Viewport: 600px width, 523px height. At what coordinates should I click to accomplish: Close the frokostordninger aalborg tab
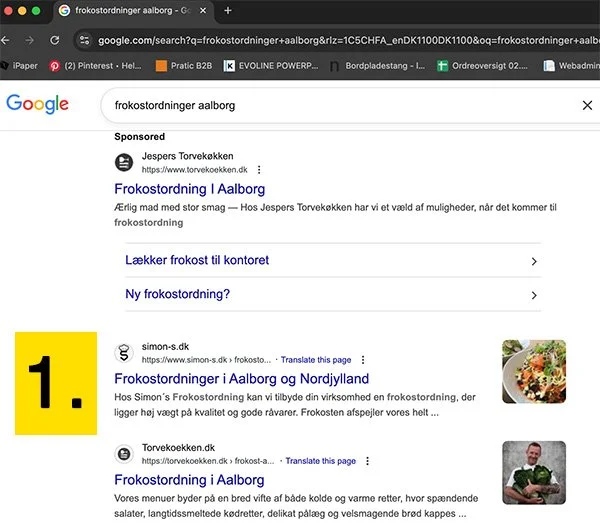tap(203, 11)
